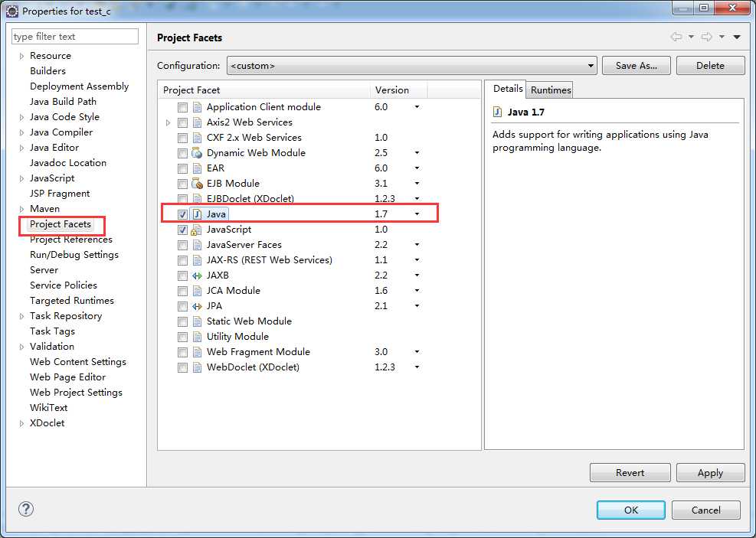The height and width of the screenshot is (538, 756).
Task: Click the JAXB arrows icon
Action: pyautogui.click(x=197, y=276)
